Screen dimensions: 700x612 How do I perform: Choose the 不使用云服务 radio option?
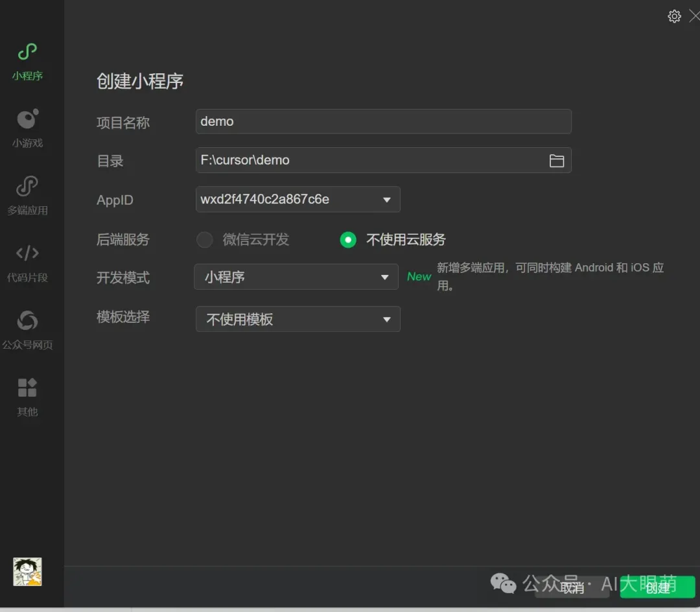[x=348, y=240]
